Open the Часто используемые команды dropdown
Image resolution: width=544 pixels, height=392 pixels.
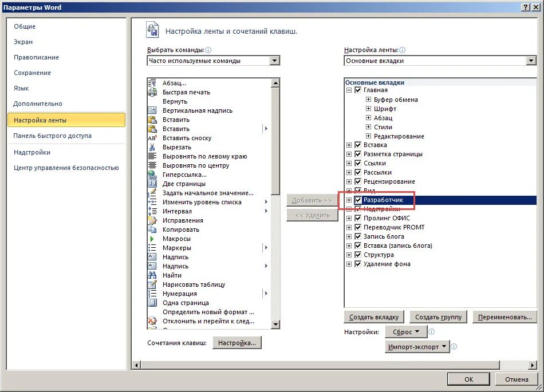tap(274, 61)
